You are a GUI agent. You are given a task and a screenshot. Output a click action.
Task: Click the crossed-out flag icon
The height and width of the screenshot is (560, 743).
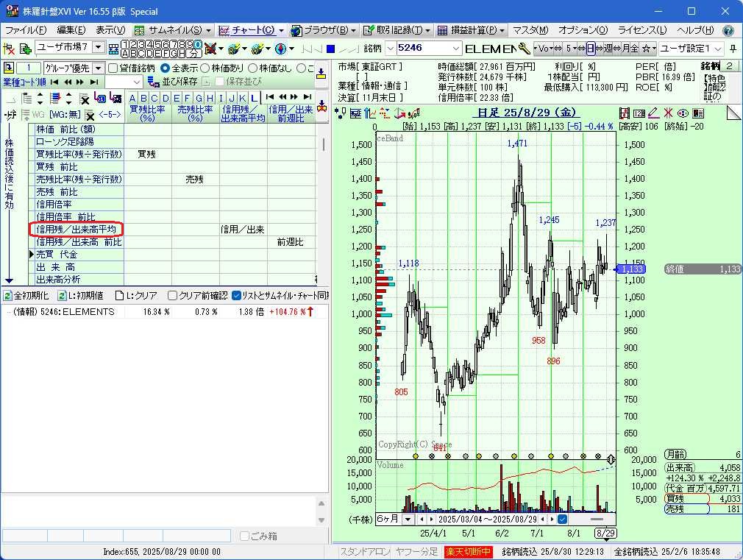tap(210, 49)
